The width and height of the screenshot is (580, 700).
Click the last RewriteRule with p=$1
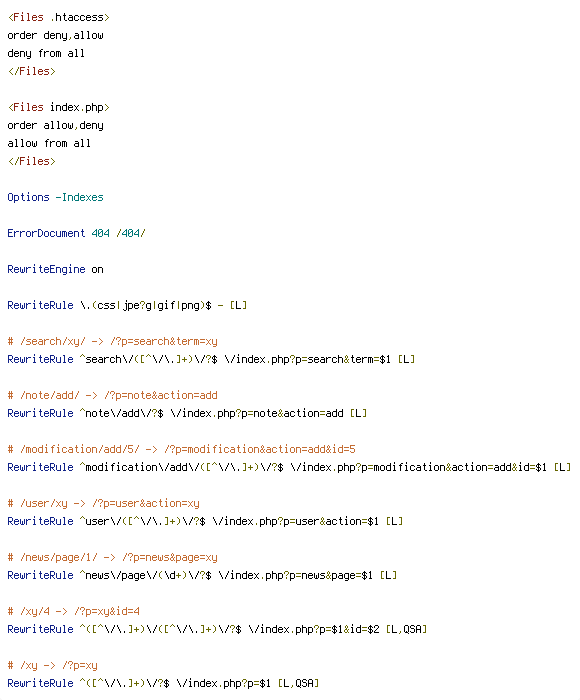coord(163,683)
